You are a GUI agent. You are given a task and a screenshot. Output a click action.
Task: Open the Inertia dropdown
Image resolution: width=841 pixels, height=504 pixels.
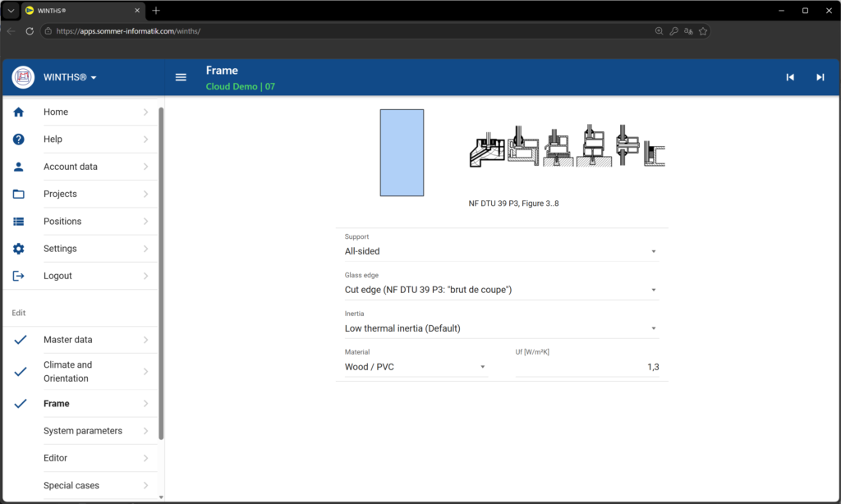point(502,328)
